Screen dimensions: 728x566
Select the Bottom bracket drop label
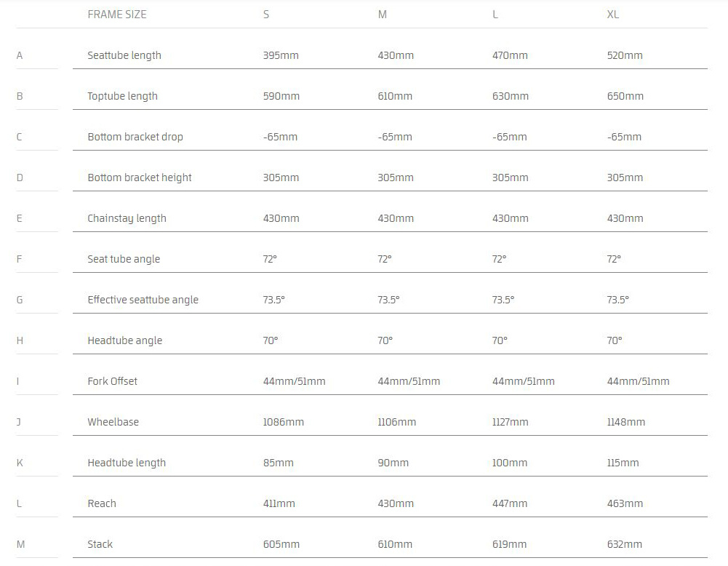[x=135, y=137]
